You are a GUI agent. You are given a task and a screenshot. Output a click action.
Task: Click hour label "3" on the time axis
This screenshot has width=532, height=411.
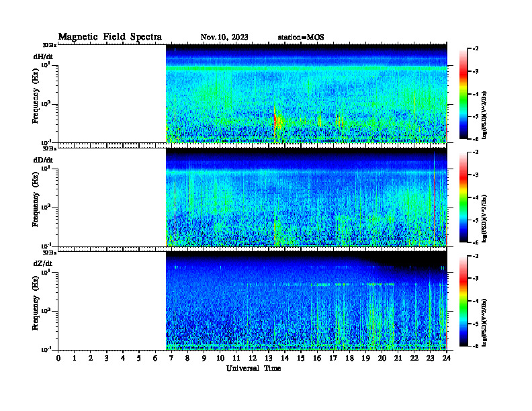pos(107,359)
